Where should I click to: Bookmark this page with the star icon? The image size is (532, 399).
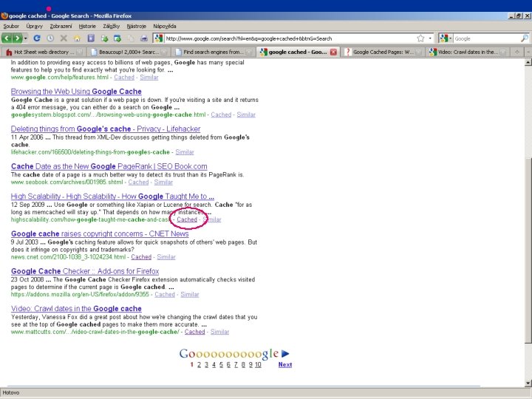tap(420, 38)
